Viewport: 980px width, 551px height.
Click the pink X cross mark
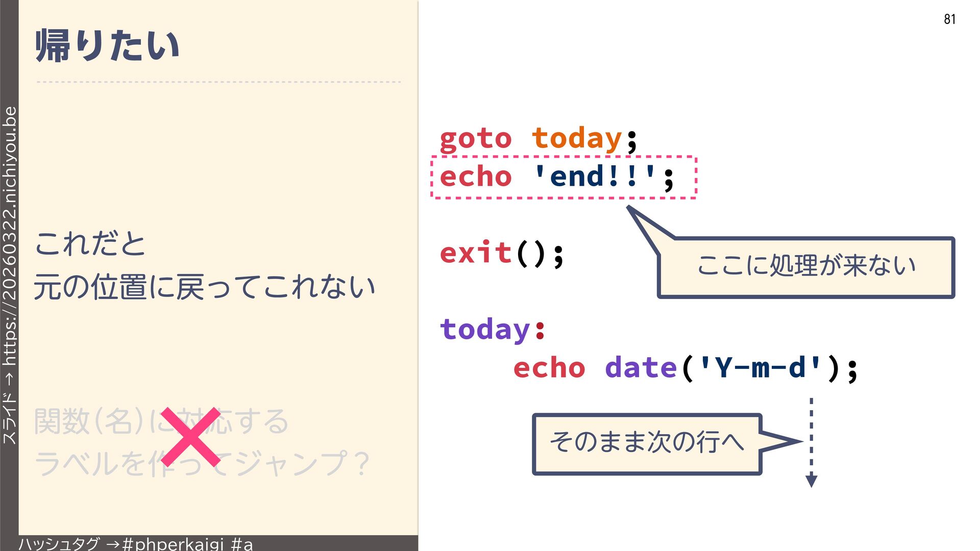click(x=190, y=437)
